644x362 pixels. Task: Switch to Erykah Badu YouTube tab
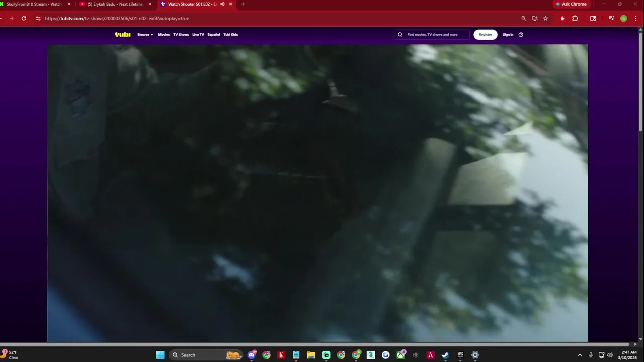115,4
